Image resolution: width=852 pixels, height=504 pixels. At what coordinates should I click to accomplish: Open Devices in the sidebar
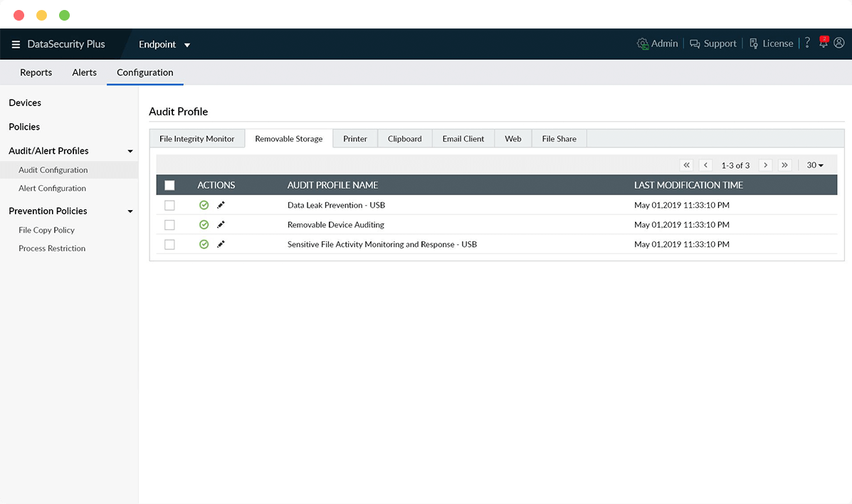(x=25, y=103)
